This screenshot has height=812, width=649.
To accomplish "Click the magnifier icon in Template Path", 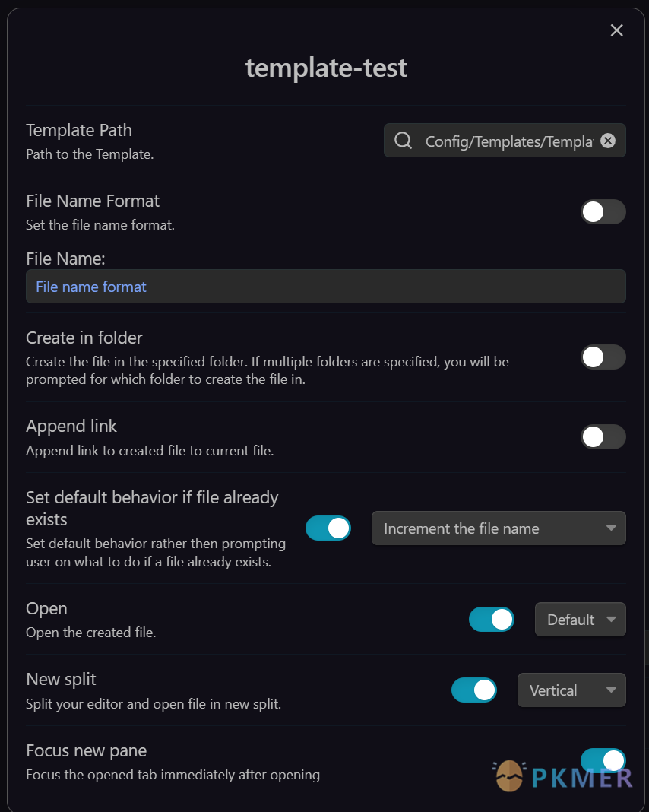I will pos(404,141).
